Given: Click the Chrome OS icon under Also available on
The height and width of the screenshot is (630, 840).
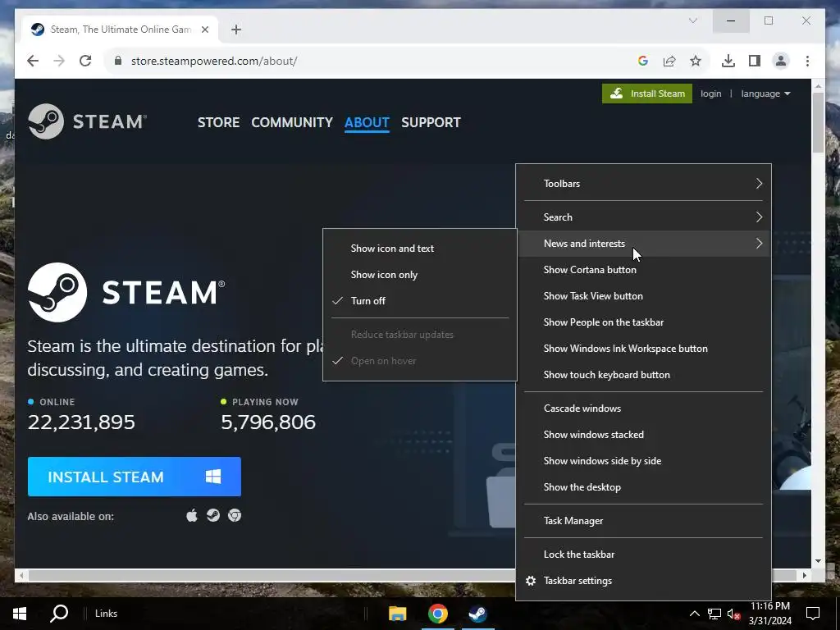Looking at the screenshot, I should 235,515.
